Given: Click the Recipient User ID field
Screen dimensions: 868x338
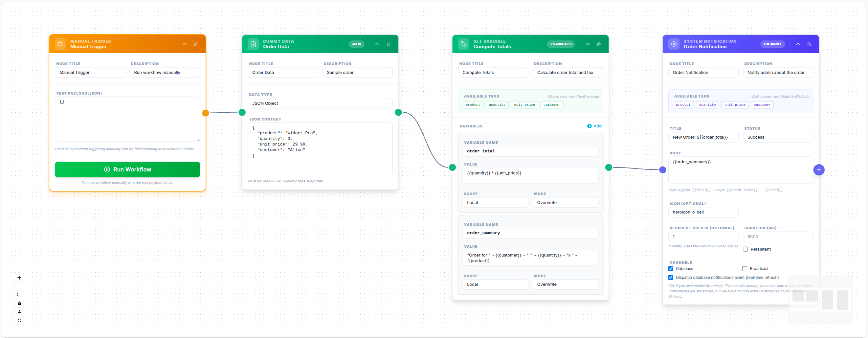Looking at the screenshot, I should pyautogui.click(x=703, y=237).
